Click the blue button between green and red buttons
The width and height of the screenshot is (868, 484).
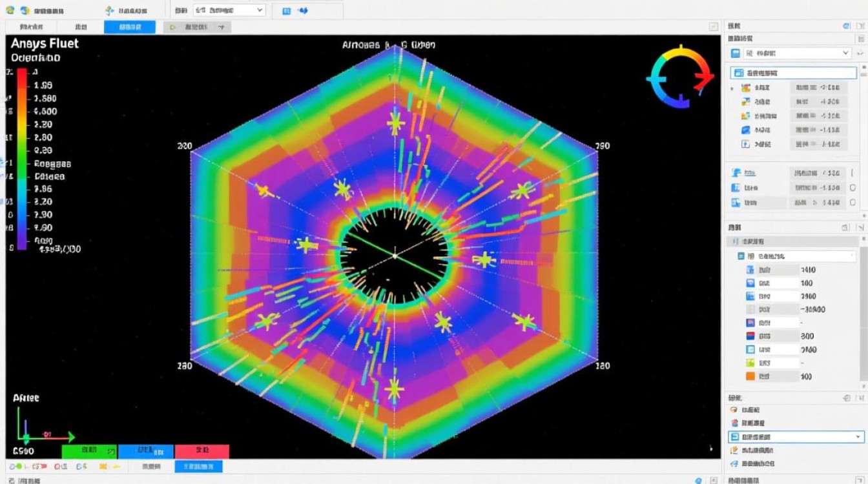pyautogui.click(x=147, y=450)
